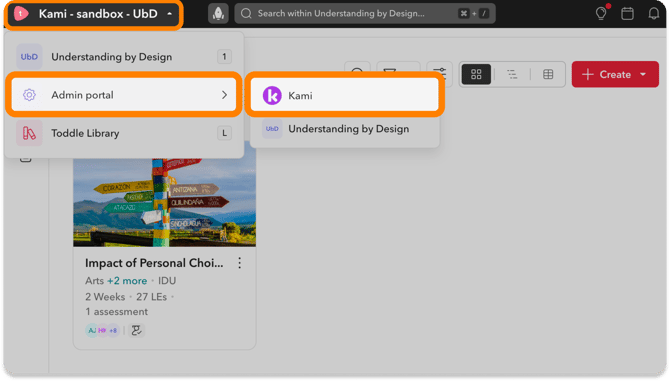Open the lightbulb tips icon
The width and height of the screenshot is (670, 381).
(x=601, y=14)
